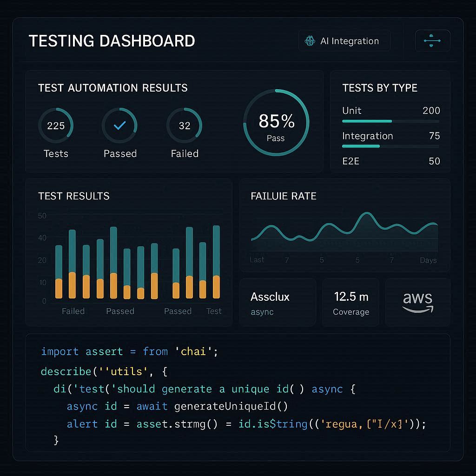Screen dimensions: 476x476
Task: Click the Passed checkmark circle icon
Action: tap(119, 126)
